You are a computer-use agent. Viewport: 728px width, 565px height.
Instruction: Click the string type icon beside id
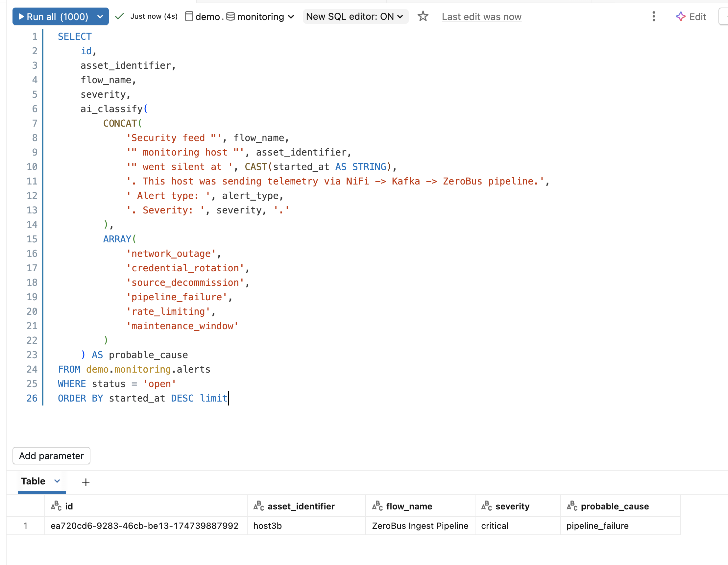point(56,506)
